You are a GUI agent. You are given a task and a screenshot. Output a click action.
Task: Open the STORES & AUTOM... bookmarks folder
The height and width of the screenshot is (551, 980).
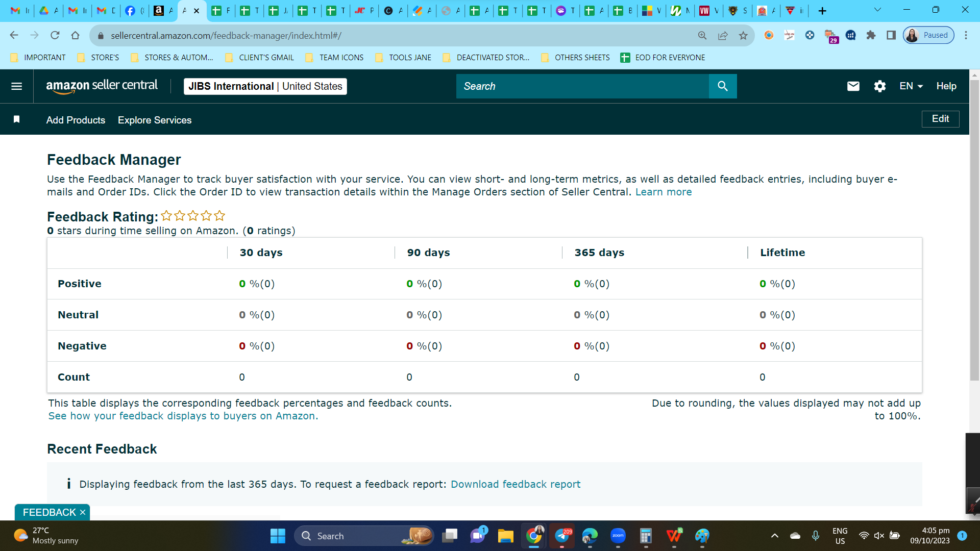click(x=172, y=58)
